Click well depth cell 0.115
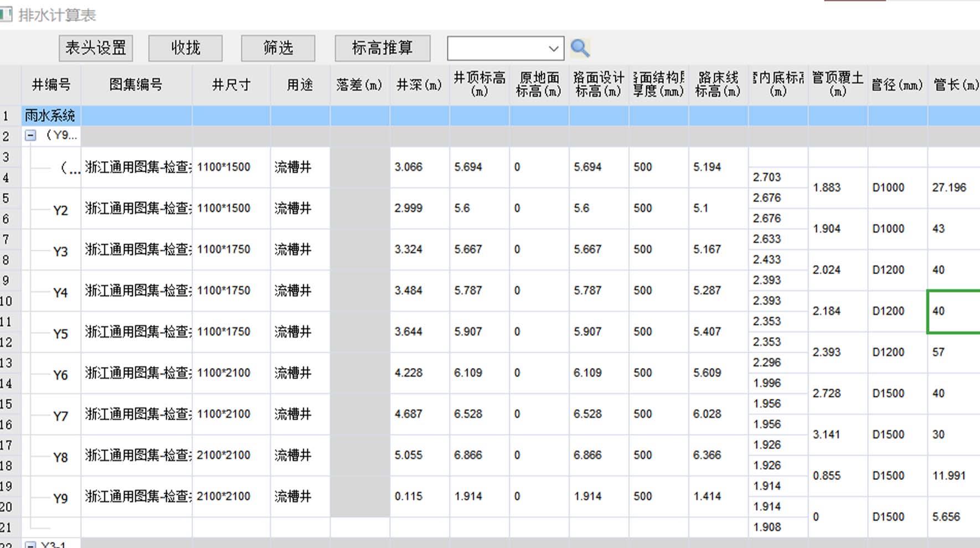Image resolution: width=980 pixels, height=548 pixels. [420, 496]
